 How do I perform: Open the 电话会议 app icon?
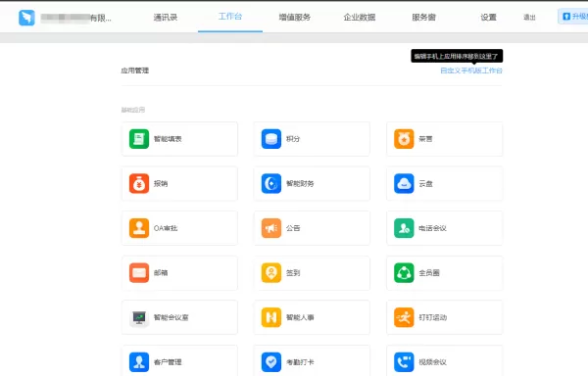(404, 228)
